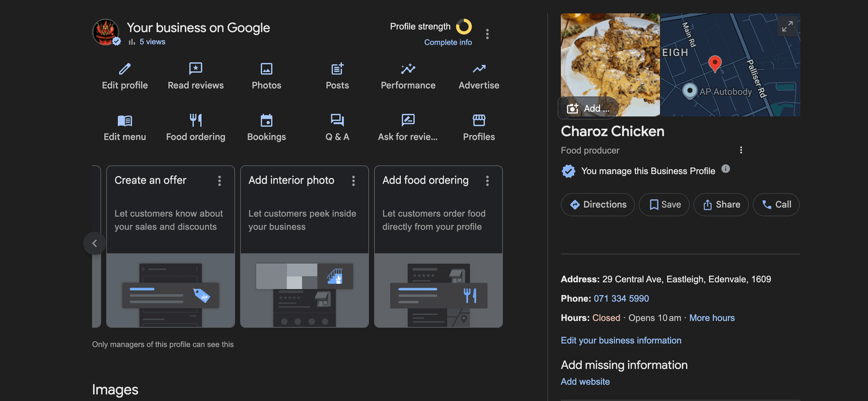Open the Add food ordering card
This screenshot has width=868, height=401.
pyautogui.click(x=438, y=246)
